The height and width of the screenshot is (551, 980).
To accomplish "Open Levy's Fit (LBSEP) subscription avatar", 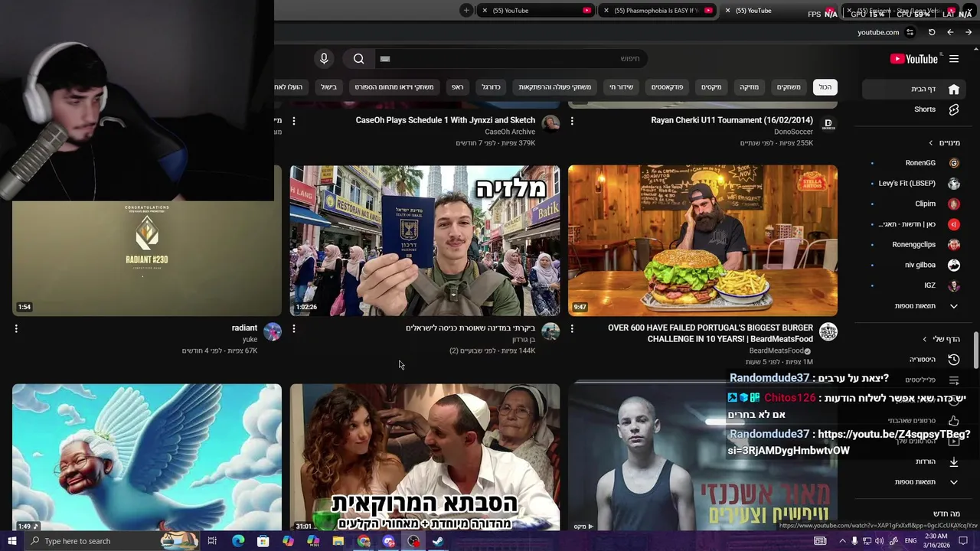I will pos(954,184).
